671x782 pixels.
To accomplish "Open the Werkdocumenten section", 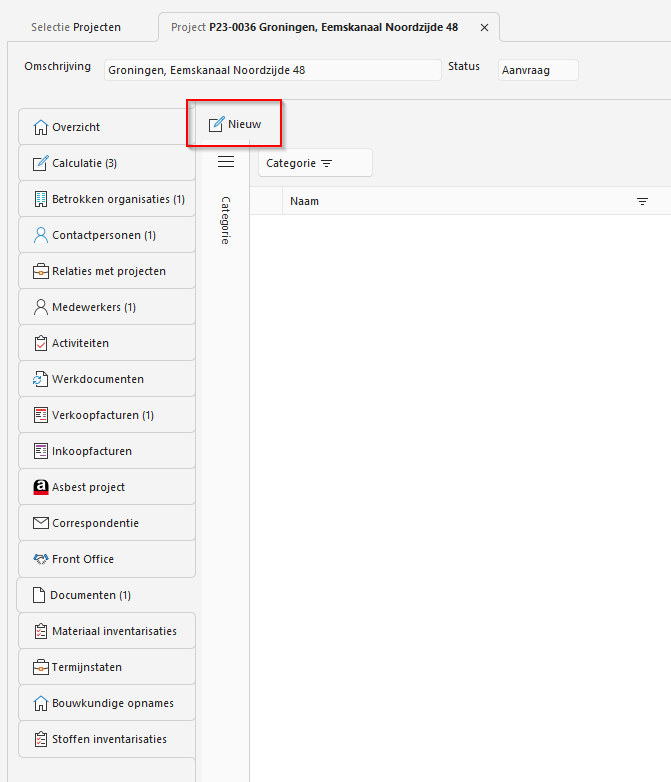I will click(107, 379).
